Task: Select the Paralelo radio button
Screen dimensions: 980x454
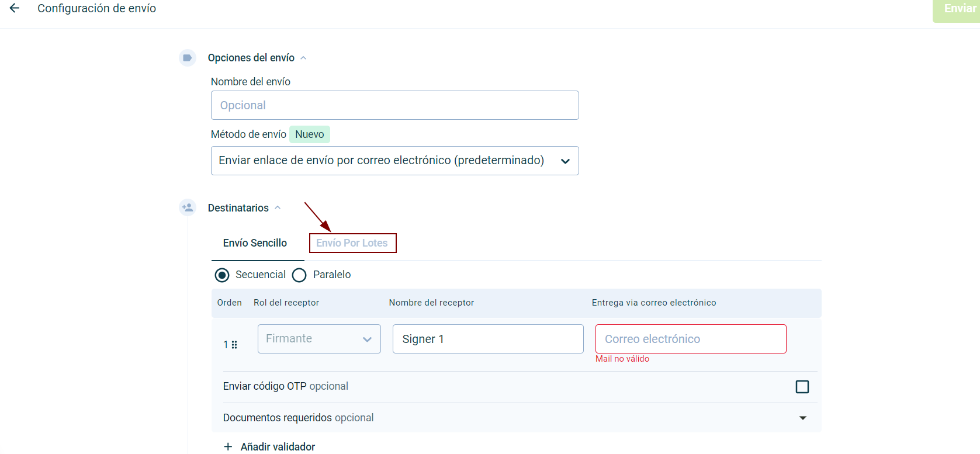Action: (x=299, y=275)
